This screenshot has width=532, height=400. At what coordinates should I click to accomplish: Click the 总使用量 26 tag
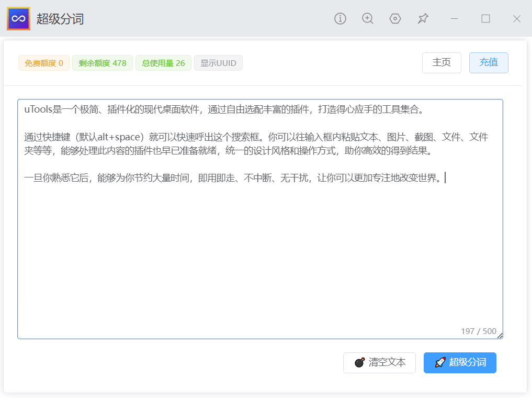pyautogui.click(x=163, y=63)
